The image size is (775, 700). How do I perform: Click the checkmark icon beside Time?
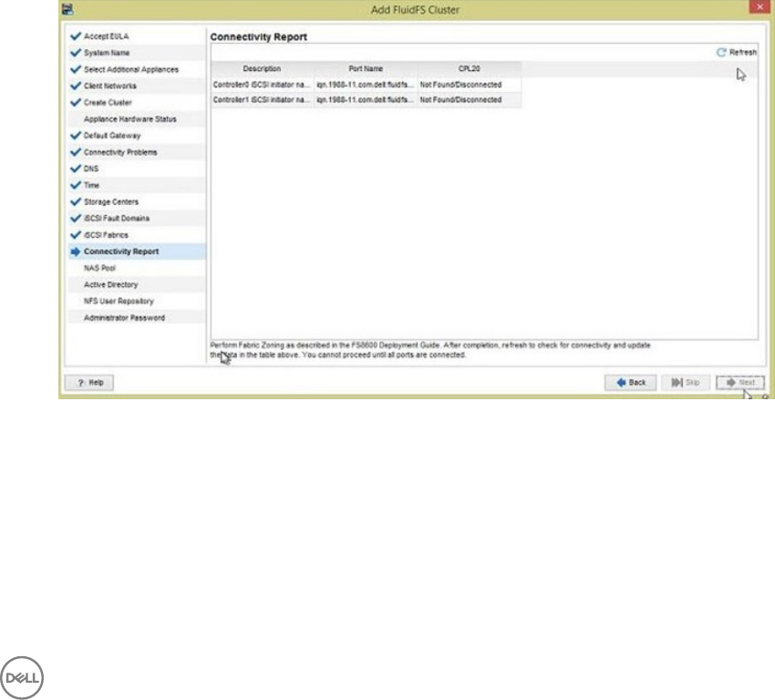(76, 185)
